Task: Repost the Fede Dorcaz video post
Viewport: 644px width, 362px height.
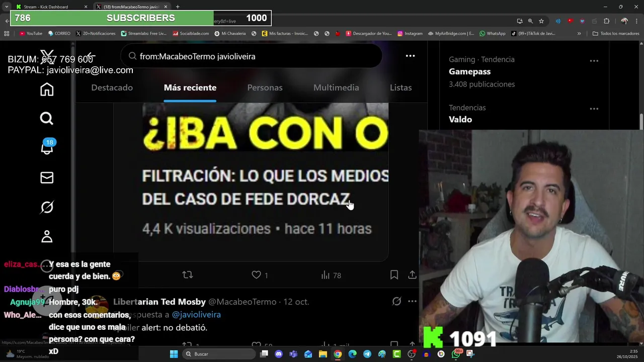Action: pyautogui.click(x=187, y=275)
